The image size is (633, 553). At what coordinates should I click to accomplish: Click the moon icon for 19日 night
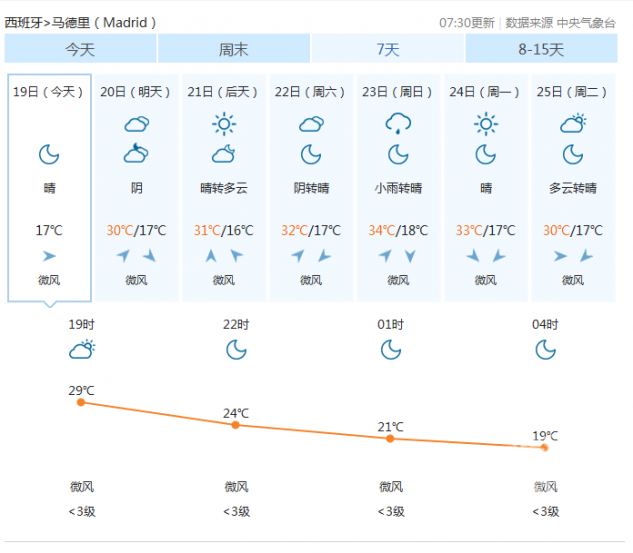pos(49,155)
